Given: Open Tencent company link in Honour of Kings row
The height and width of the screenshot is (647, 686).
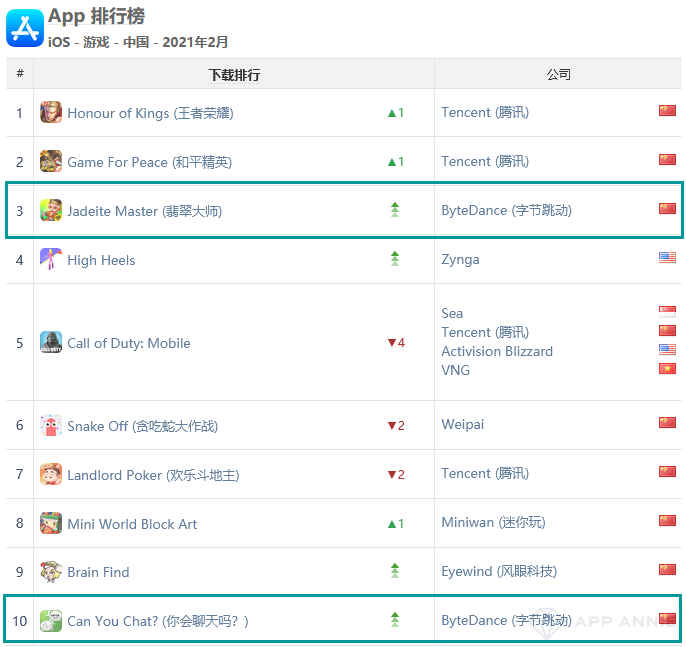Looking at the screenshot, I should coord(485,112).
